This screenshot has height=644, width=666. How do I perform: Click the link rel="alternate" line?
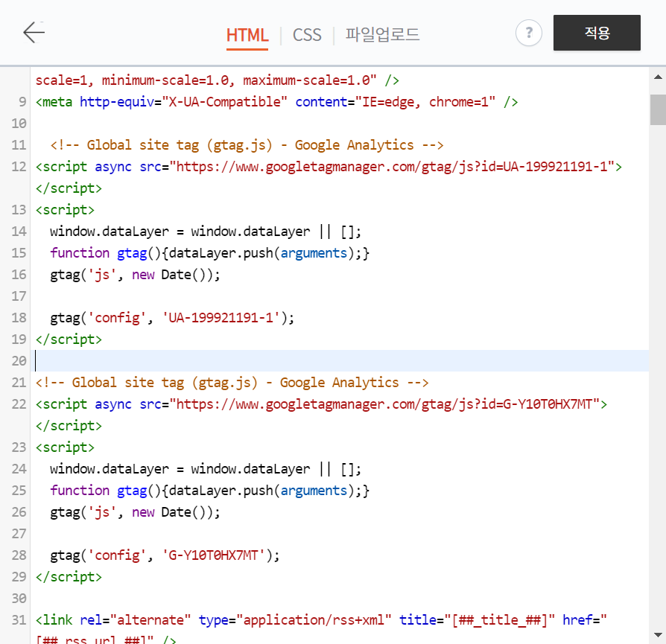321,620
